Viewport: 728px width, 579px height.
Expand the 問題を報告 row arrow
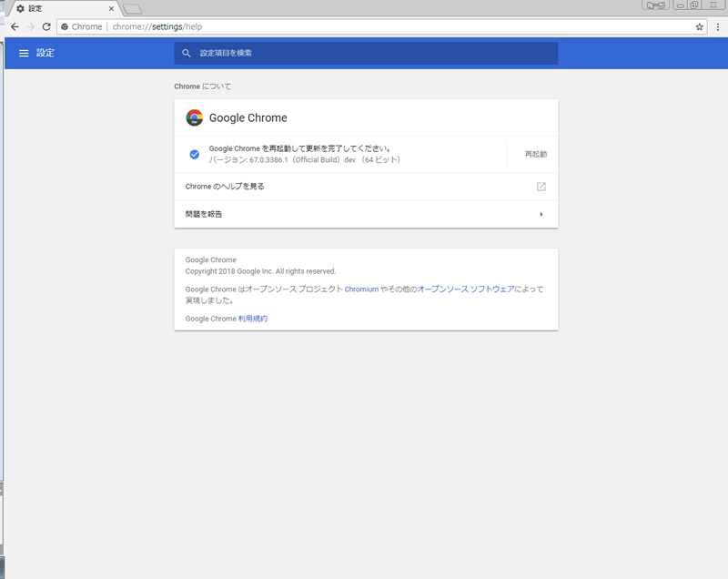pos(541,214)
